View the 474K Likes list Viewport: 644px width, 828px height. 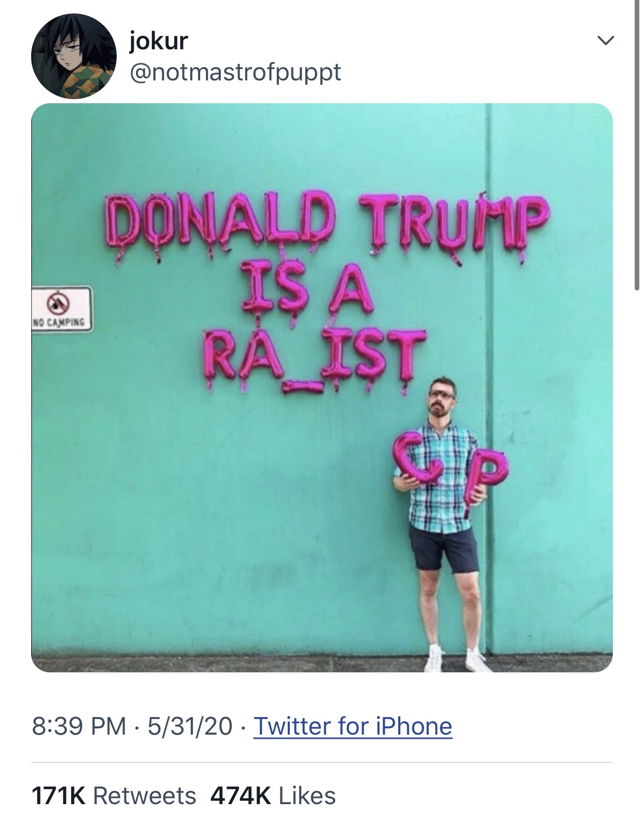(x=273, y=795)
